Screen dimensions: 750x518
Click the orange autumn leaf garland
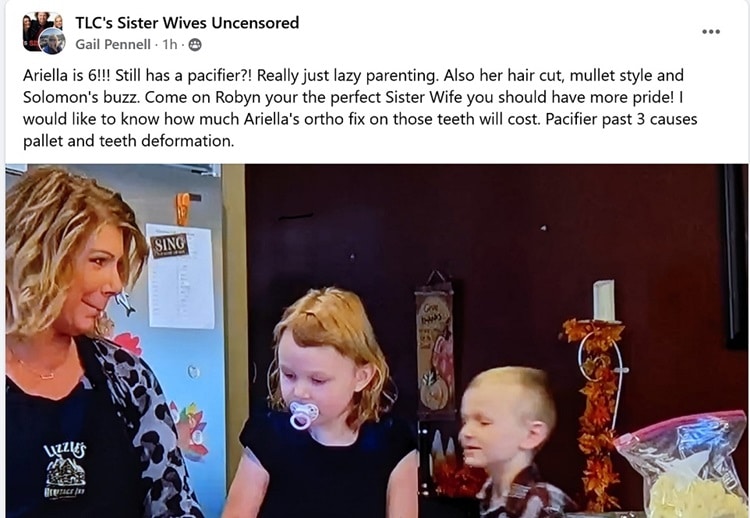(x=595, y=411)
